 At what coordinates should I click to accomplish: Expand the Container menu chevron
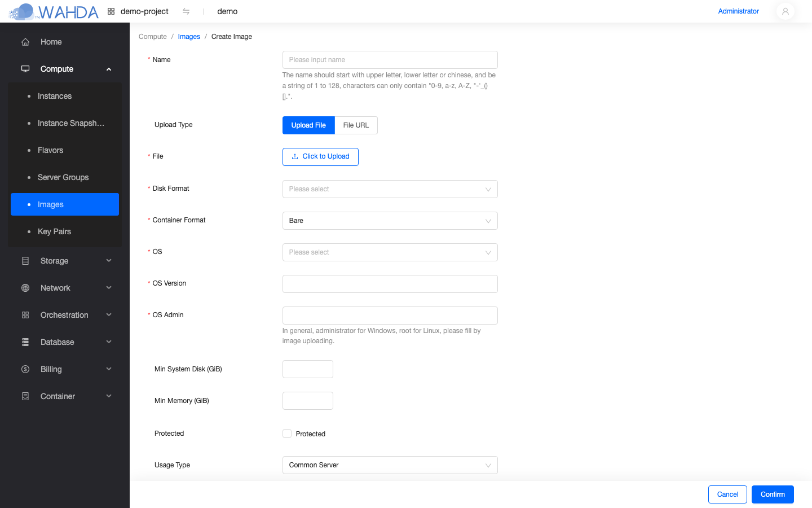click(x=109, y=396)
